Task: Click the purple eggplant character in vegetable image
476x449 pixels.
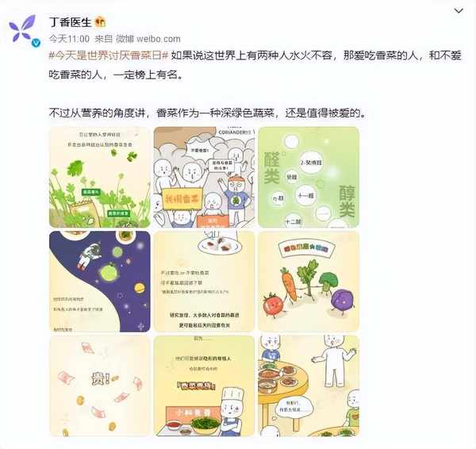Action: (x=342, y=301)
